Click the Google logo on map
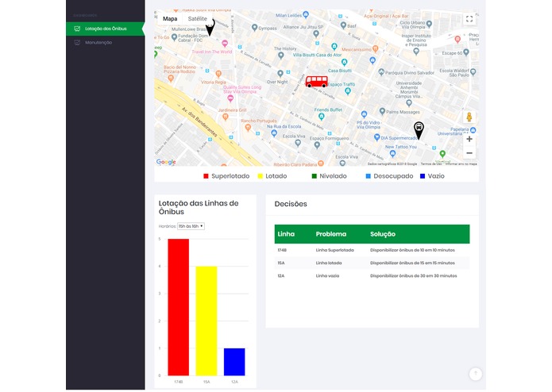This screenshot has width=552, height=392. tap(166, 162)
